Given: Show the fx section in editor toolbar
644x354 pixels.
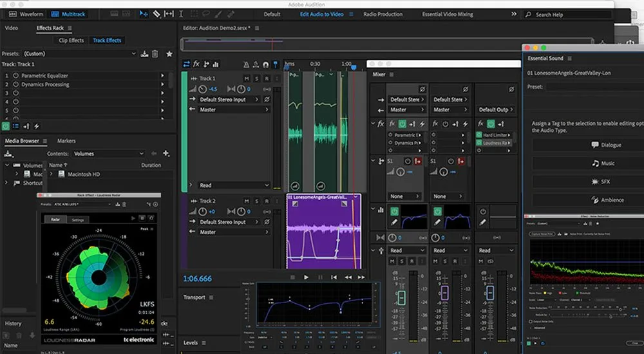Looking at the screenshot, I should pos(196,64).
